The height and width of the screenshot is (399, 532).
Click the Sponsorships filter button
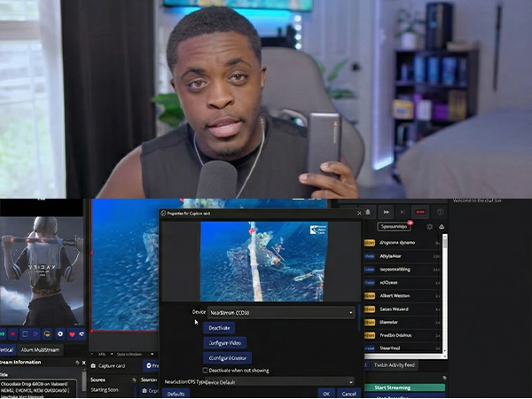pos(394,226)
